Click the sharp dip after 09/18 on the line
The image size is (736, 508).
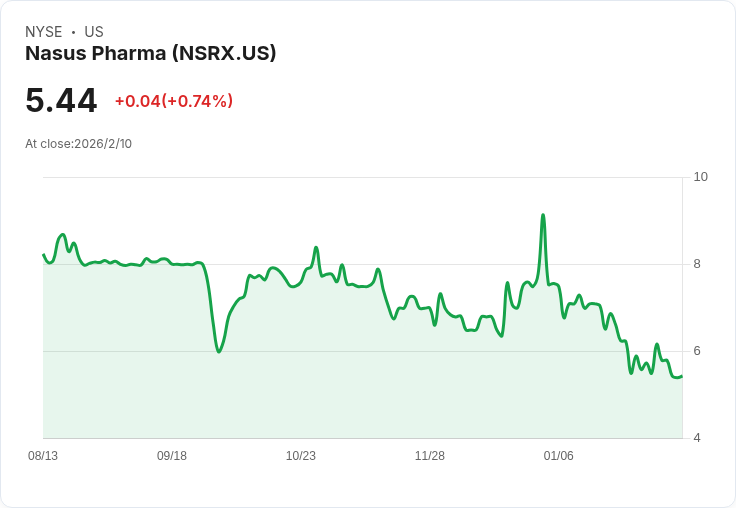point(219,351)
